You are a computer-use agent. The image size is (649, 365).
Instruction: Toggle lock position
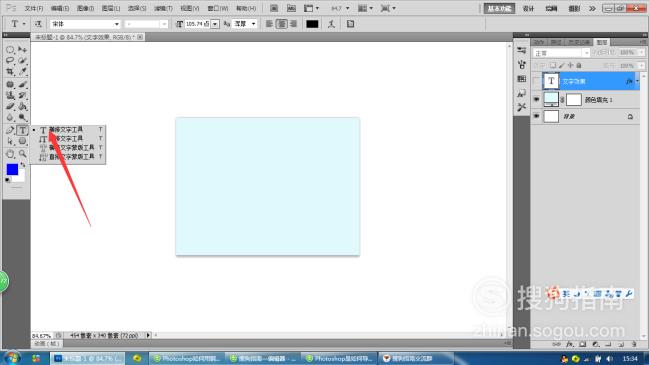pyautogui.click(x=570, y=65)
